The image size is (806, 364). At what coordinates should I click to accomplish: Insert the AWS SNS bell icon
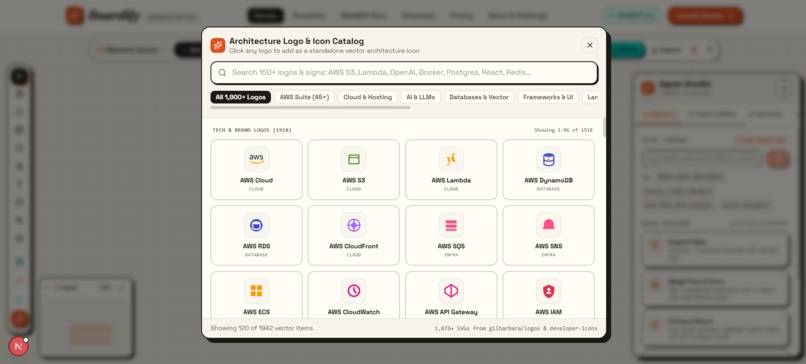(548, 235)
